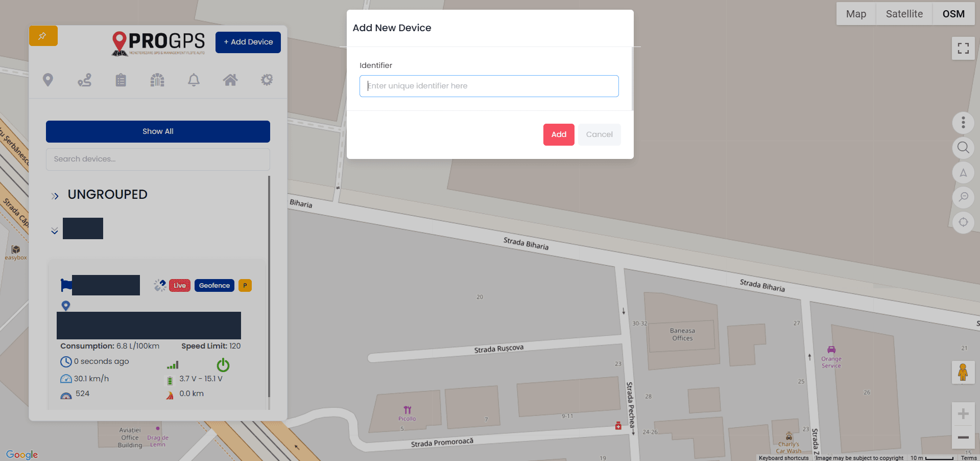Switch to Satellite view tab
Screen dimensions: 980x461
[x=904, y=14]
